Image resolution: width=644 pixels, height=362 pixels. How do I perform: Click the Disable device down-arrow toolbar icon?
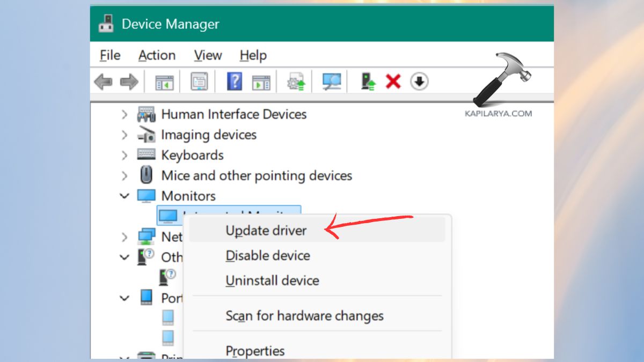(x=419, y=81)
